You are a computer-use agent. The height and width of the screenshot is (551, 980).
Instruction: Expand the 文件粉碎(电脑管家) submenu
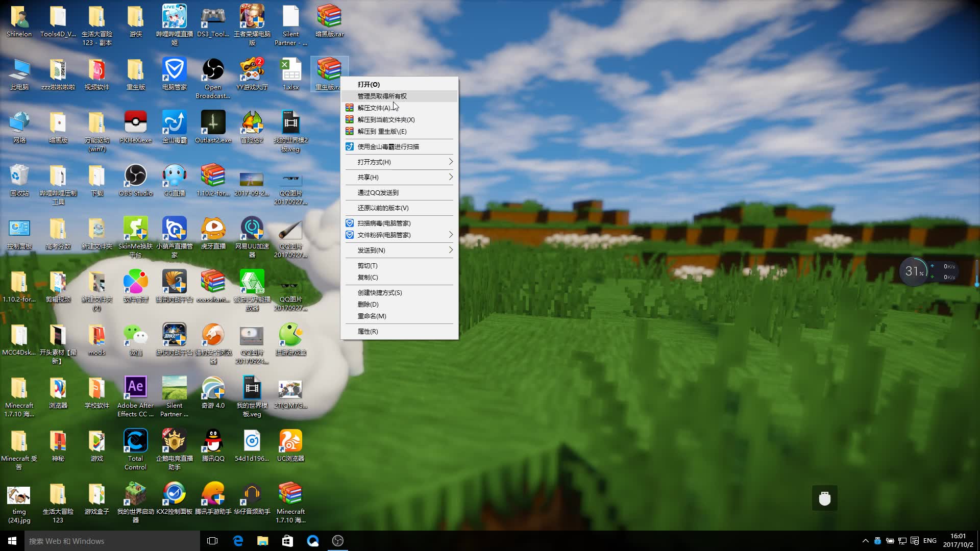coord(399,235)
